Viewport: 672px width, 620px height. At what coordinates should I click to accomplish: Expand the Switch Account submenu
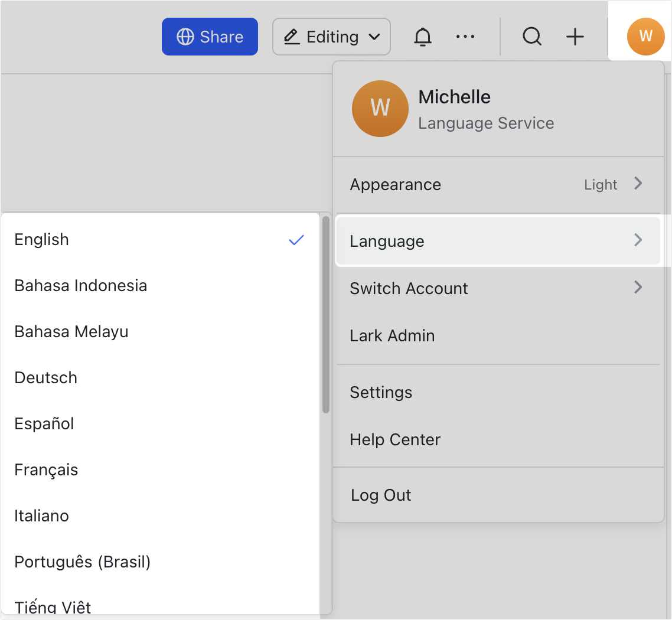(x=498, y=288)
